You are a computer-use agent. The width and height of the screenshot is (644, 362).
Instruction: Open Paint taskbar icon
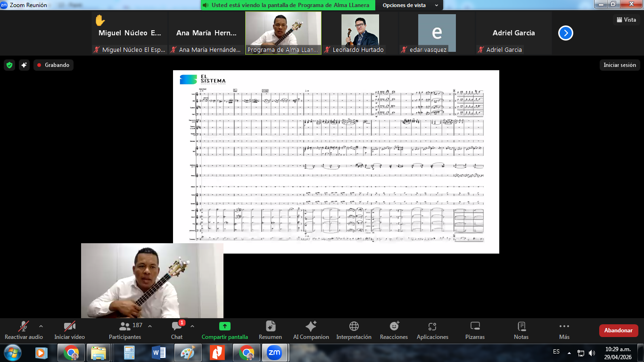point(188,353)
